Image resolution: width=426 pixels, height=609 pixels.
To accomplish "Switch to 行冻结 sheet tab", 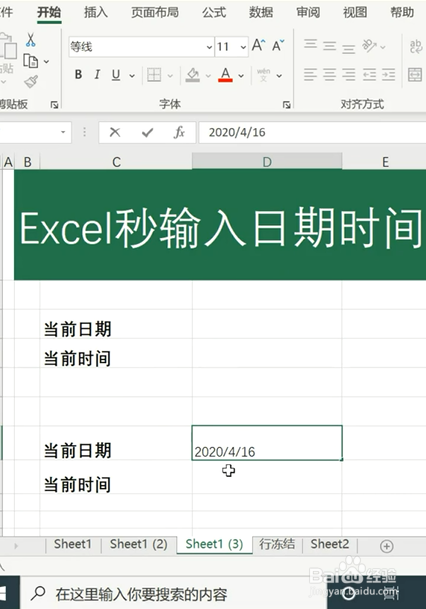I will click(x=277, y=544).
